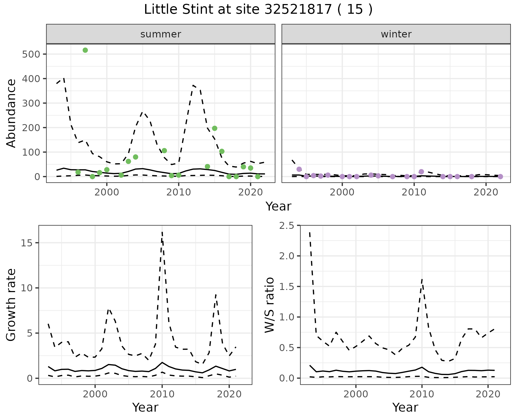Click the shared Year label under top panels
This screenshot has width=517, height=420.
(278, 206)
